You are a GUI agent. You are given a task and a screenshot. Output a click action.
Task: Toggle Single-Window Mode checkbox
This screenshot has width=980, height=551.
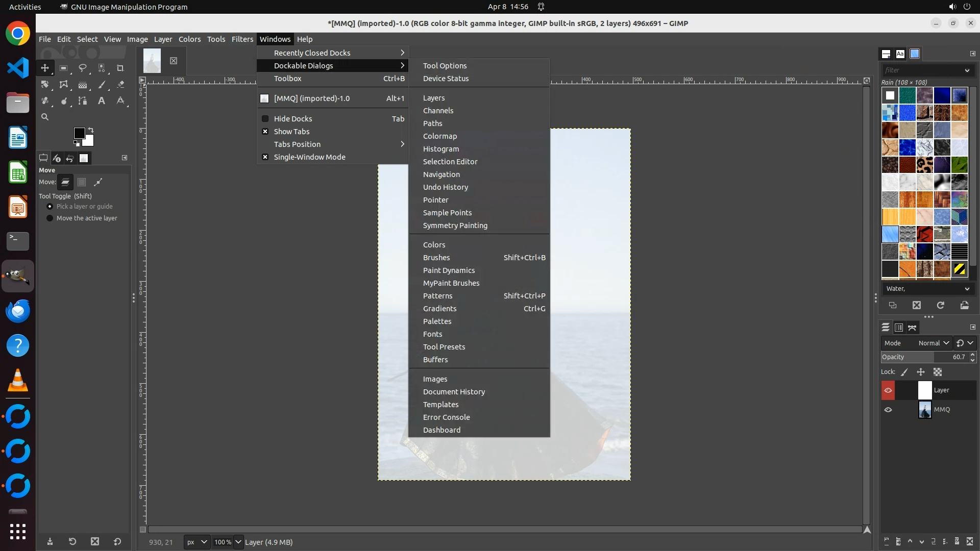265,157
